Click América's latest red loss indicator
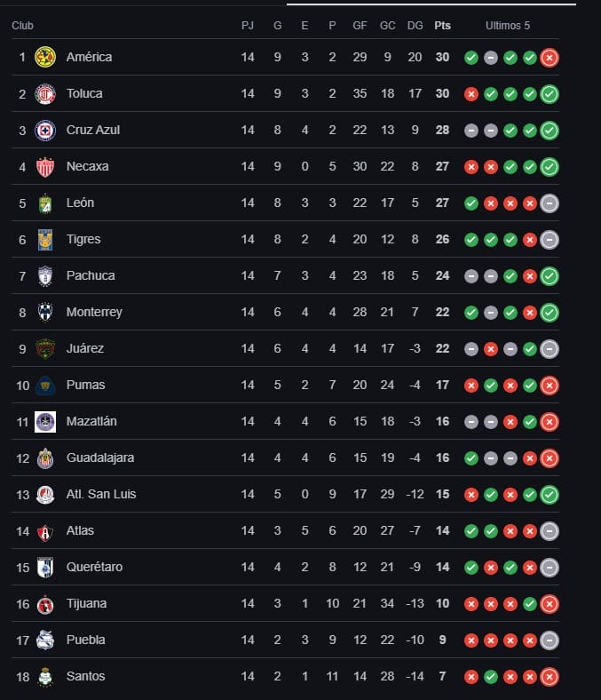Viewport: 601px width, 700px height. coord(550,58)
